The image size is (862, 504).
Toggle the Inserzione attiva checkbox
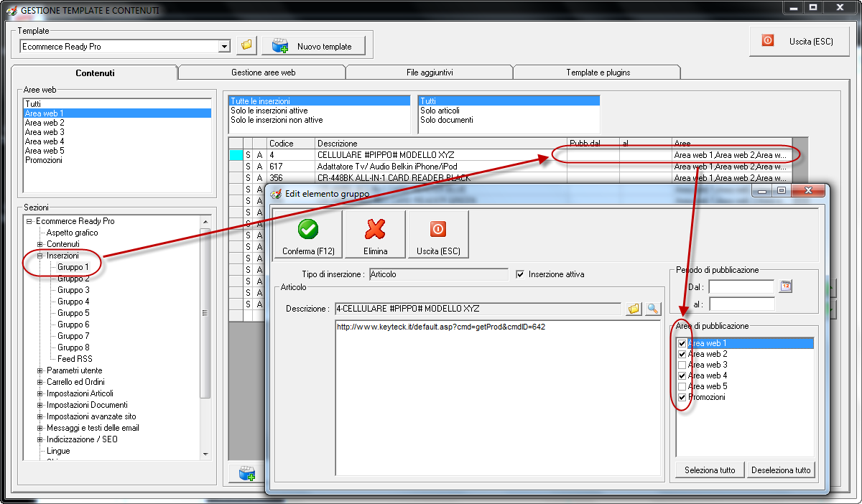click(520, 274)
